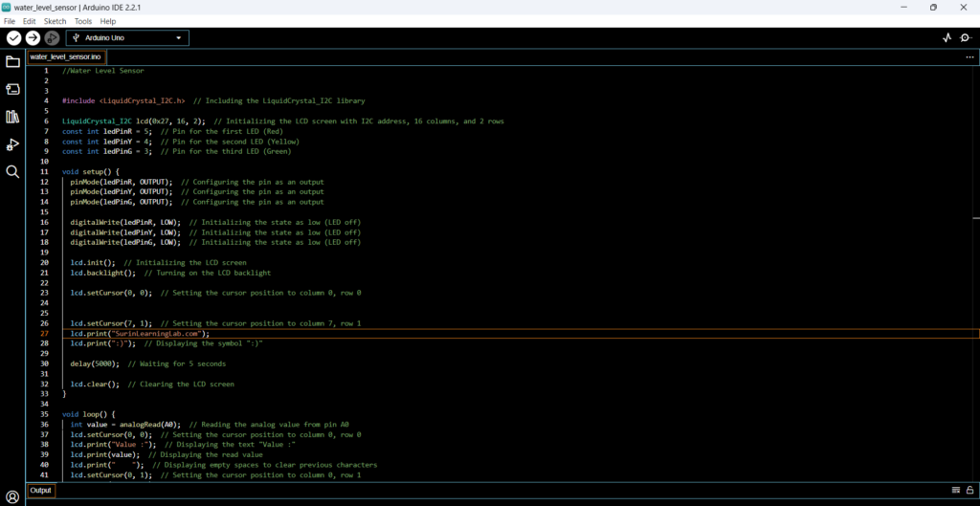Select the water_level_sensor.ino tab
The width and height of the screenshot is (980, 506).
[x=66, y=56]
